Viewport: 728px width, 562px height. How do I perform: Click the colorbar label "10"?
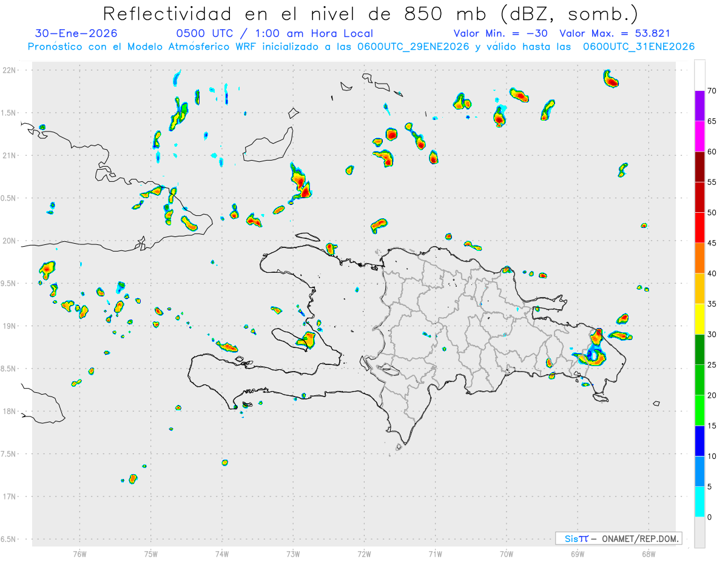[712, 456]
